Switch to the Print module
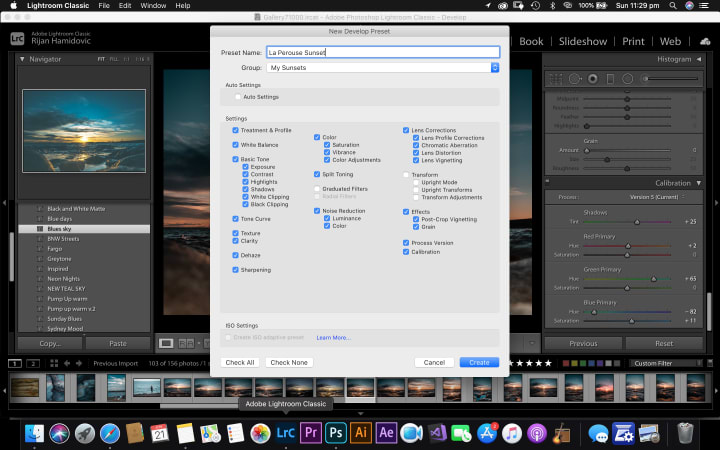 pos(633,41)
